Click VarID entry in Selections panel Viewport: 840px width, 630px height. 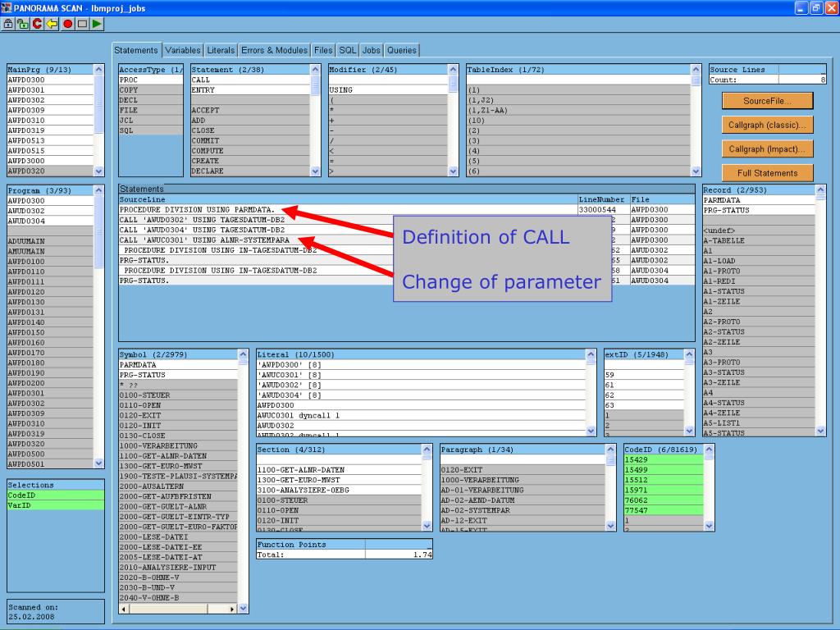click(55, 505)
